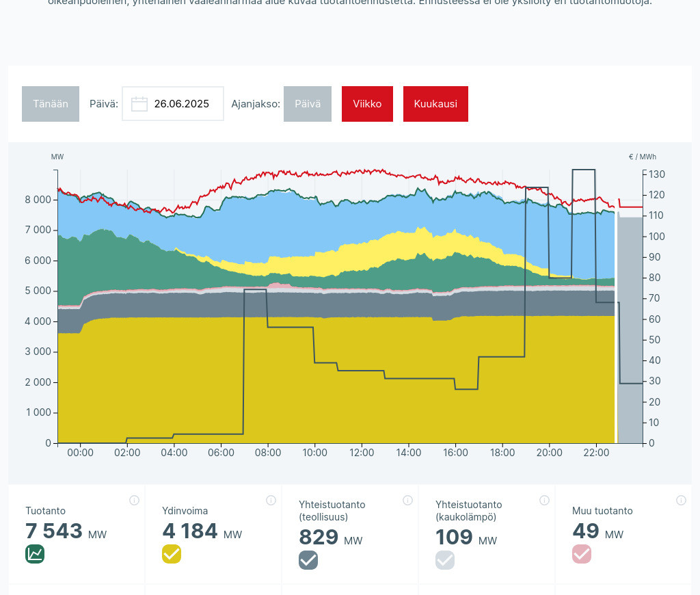This screenshot has height=595, width=700.
Task: Click info icon on Tuotanto card
Action: (x=134, y=501)
